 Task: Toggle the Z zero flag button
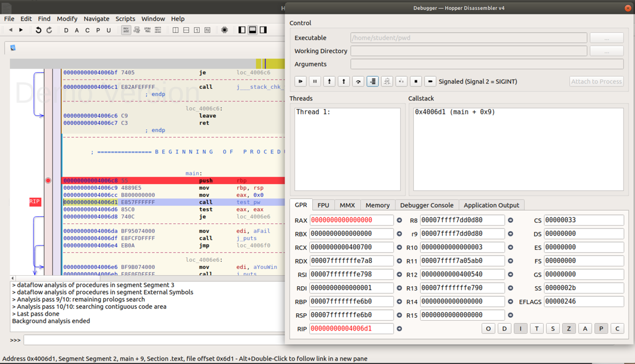click(x=569, y=328)
